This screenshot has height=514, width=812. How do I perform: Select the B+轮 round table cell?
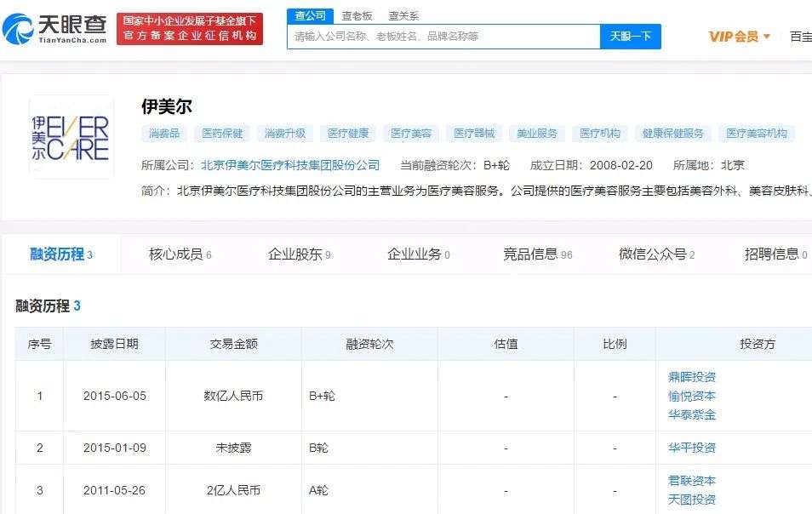tap(369, 396)
